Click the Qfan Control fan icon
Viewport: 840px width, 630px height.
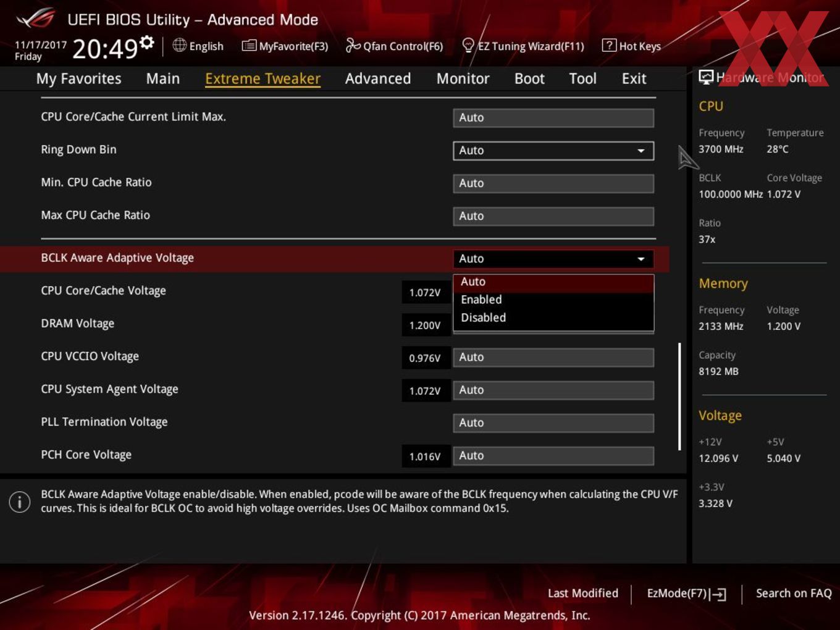tap(353, 45)
